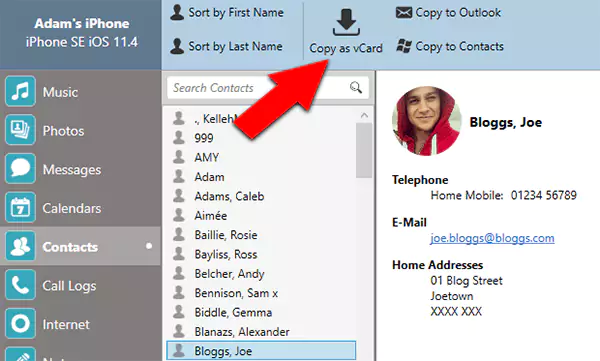Click the Copy to Contacts Windows icon
Viewport: 600px width, 361px height.
(404, 46)
